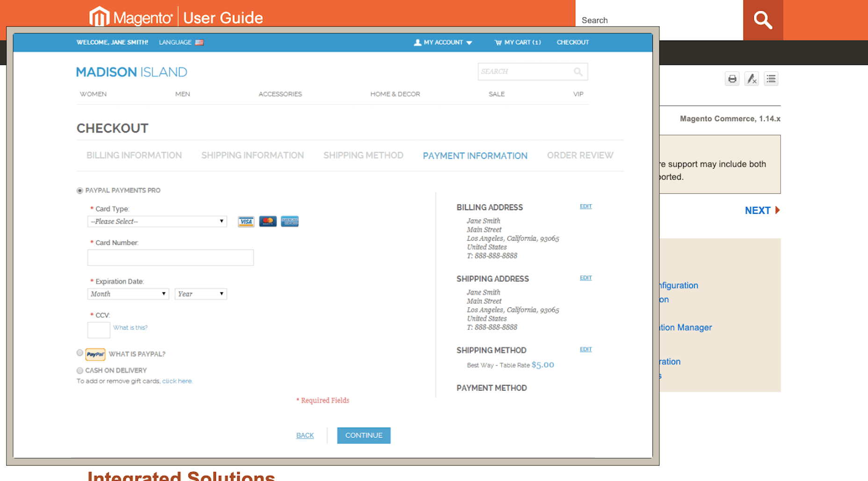Open the Sale menu
This screenshot has width=868, height=481.
tap(497, 94)
